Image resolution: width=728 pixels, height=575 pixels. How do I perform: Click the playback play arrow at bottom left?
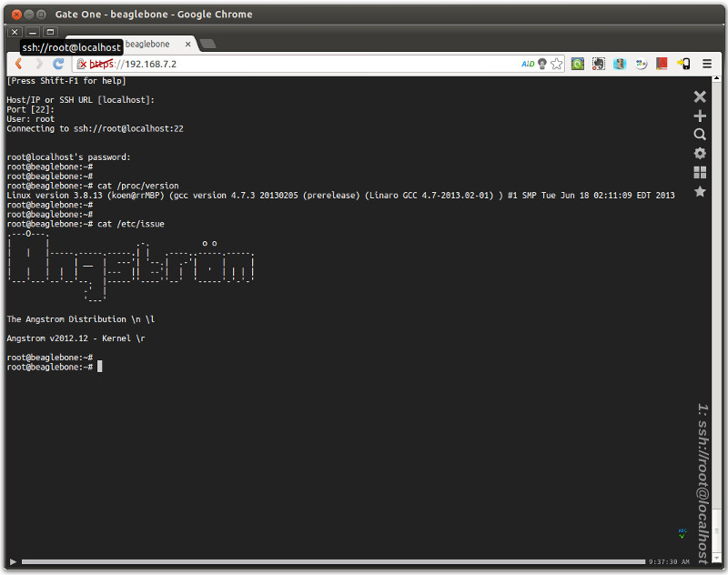[x=13, y=562]
